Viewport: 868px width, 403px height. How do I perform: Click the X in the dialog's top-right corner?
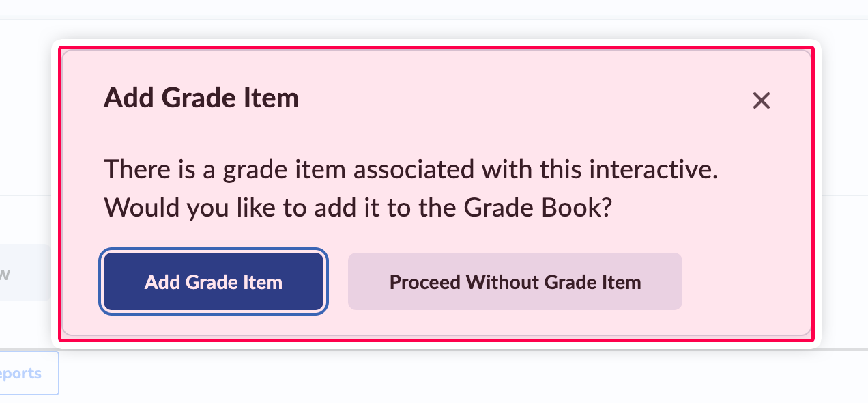pyautogui.click(x=761, y=101)
